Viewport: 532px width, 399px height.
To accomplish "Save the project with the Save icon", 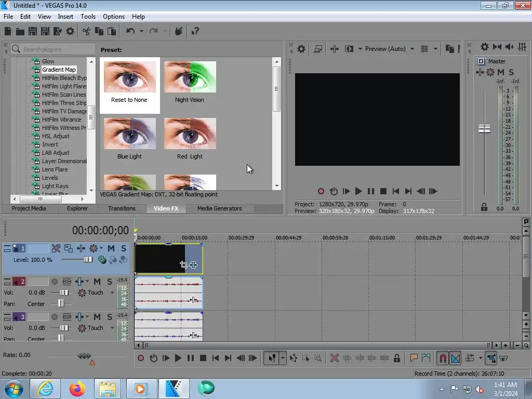I will click(33, 31).
